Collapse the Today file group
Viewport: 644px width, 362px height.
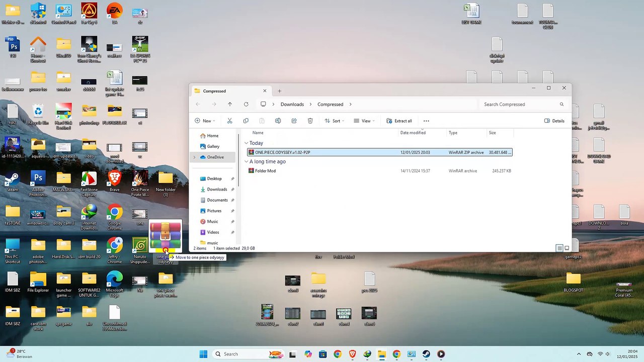click(x=246, y=143)
